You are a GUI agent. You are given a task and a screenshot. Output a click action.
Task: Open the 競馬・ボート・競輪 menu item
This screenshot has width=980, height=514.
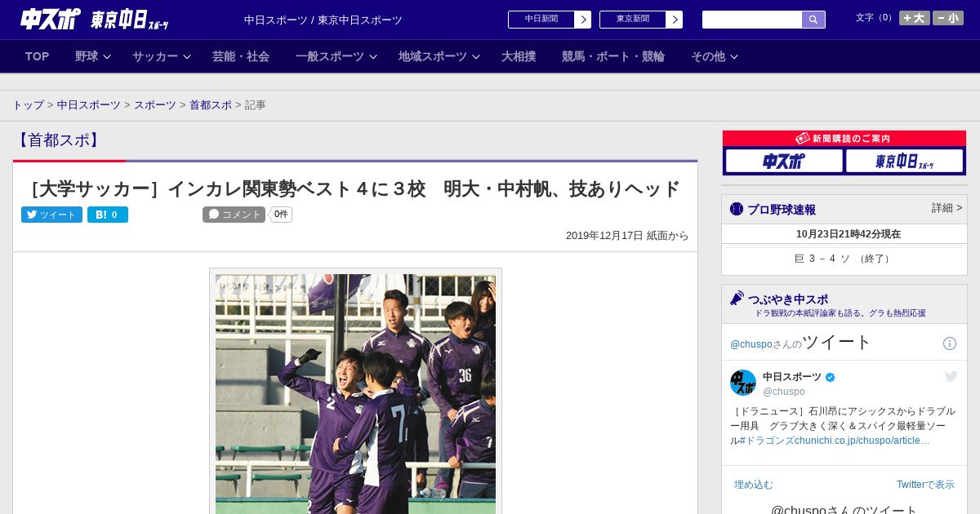pos(613,56)
